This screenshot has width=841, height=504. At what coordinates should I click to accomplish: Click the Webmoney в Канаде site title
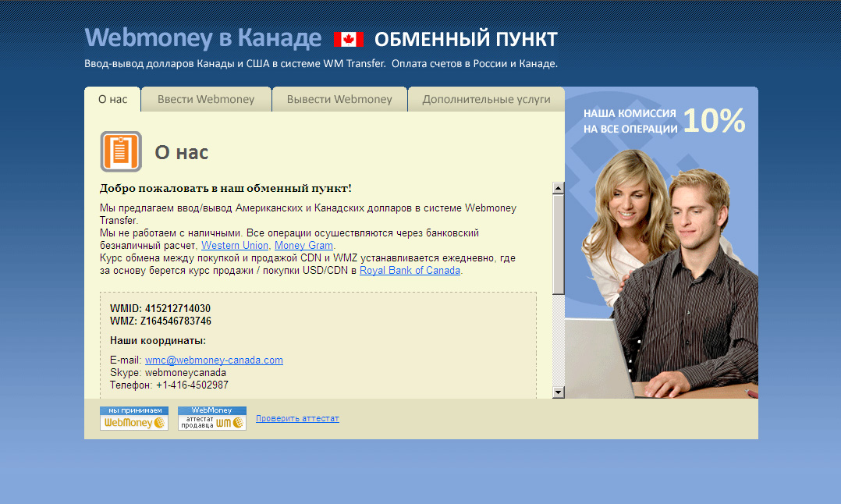point(204,37)
